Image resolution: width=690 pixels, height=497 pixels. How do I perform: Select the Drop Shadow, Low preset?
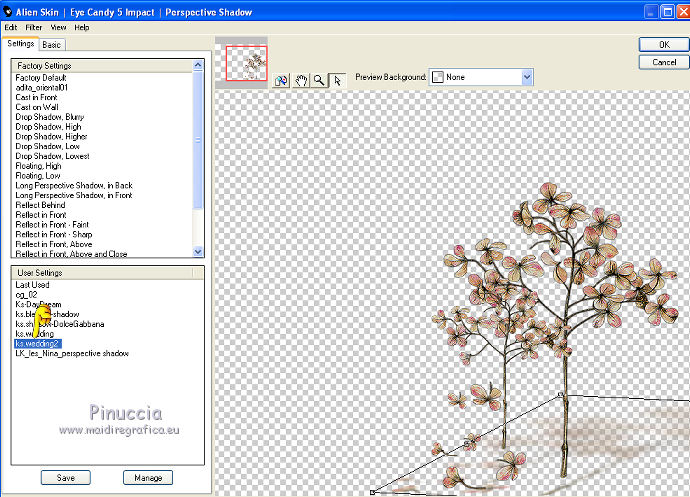[x=47, y=146]
